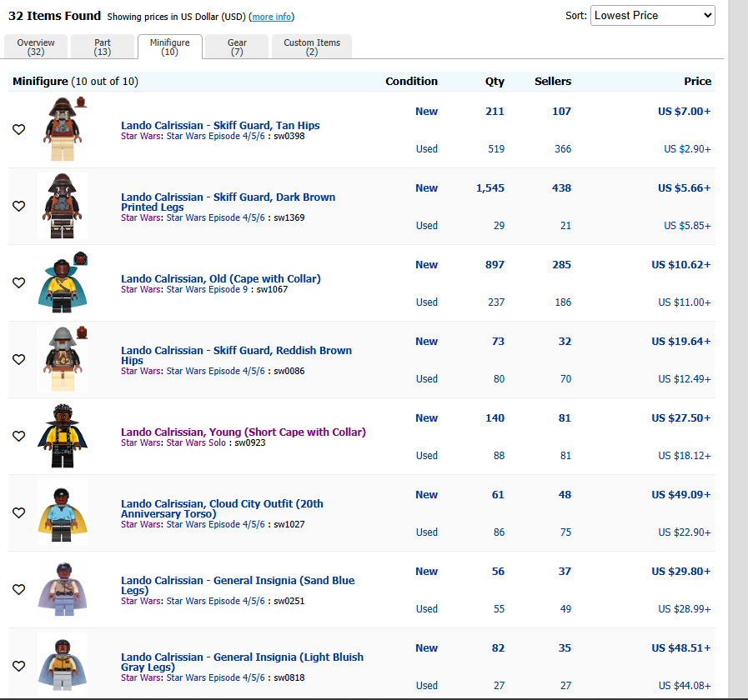The image size is (748, 700).
Task: Open the Gear (7) tab
Action: coord(237,47)
